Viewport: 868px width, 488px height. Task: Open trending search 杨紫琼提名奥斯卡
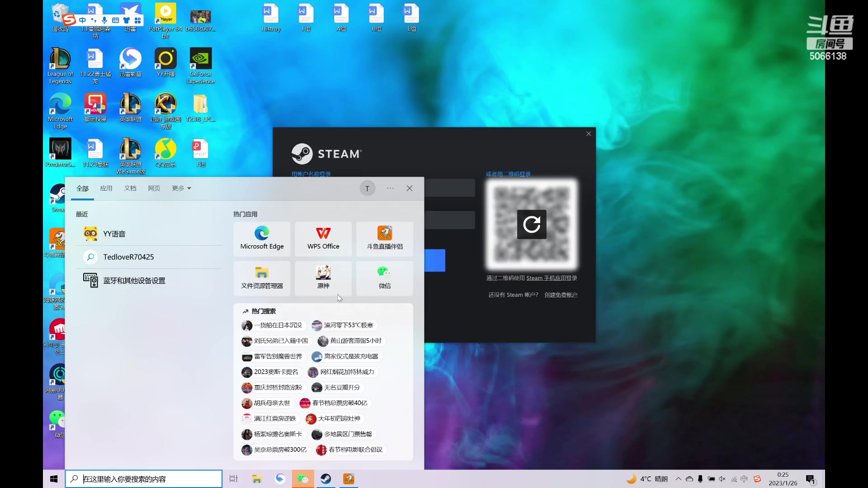pos(273,434)
